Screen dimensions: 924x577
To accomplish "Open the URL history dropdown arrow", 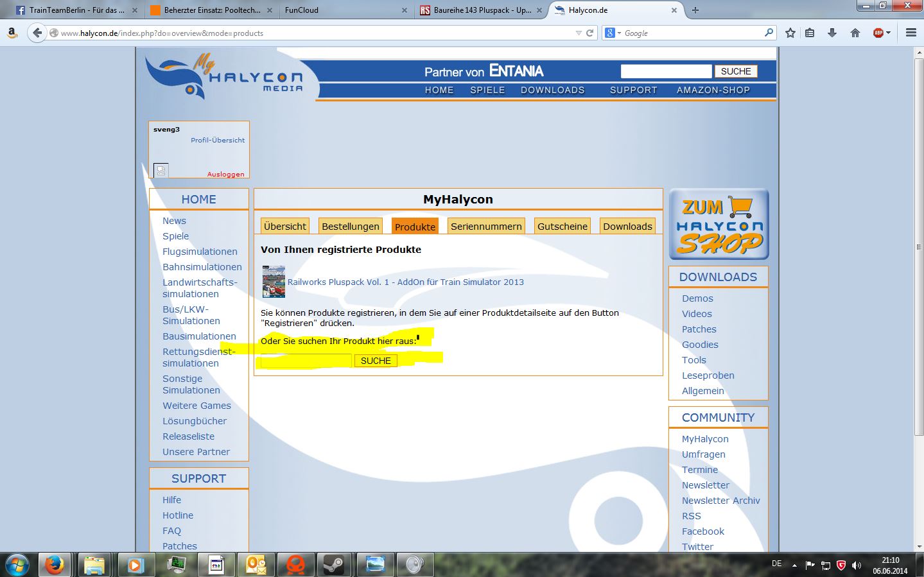I will pos(579,33).
